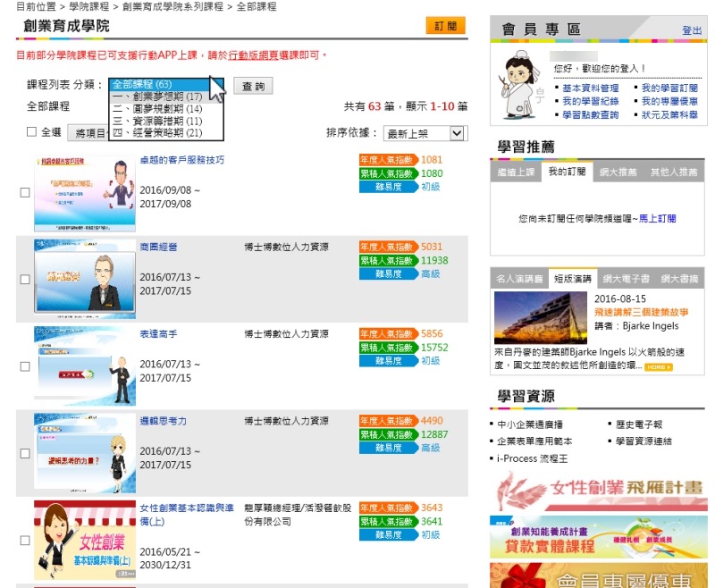This screenshot has height=588, width=715.
Task: Open 歷史電子報 resource link
Action: [639, 424]
